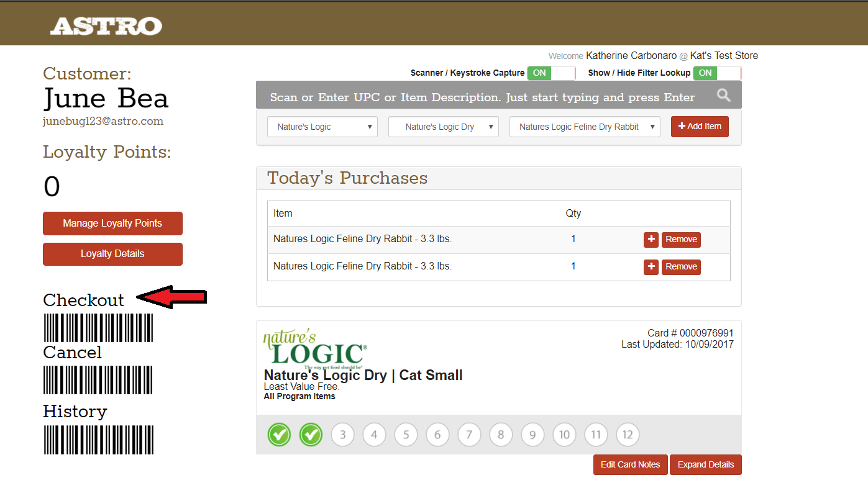Viewport: 868px width, 488px height.
Task: Remove the first purchase row item
Action: tap(681, 240)
